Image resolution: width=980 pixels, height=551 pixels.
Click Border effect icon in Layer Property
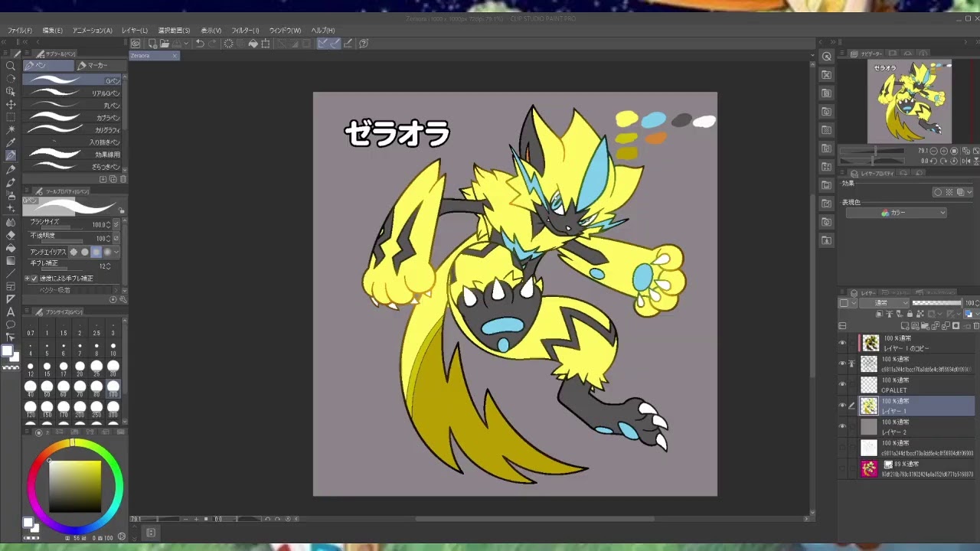tap(938, 192)
